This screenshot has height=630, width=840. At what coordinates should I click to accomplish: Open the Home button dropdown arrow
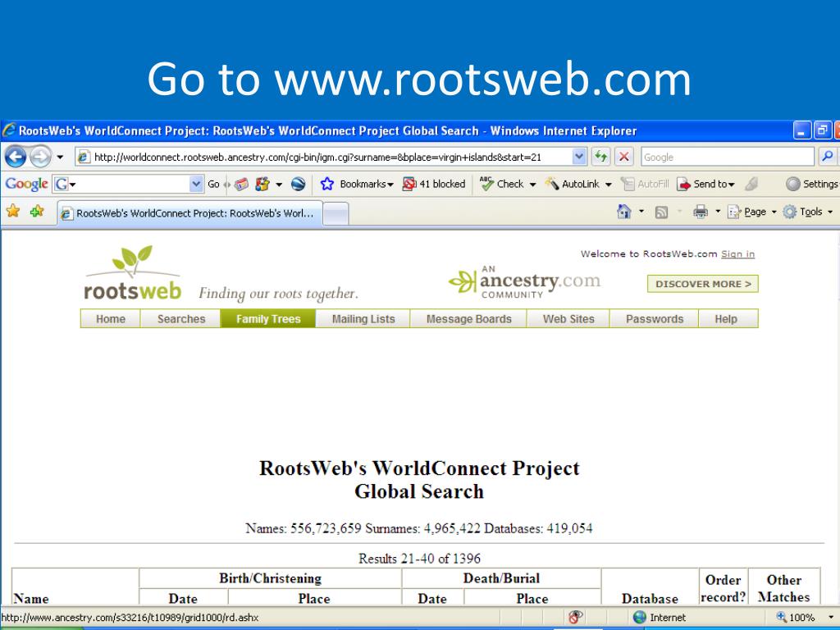coord(641,212)
